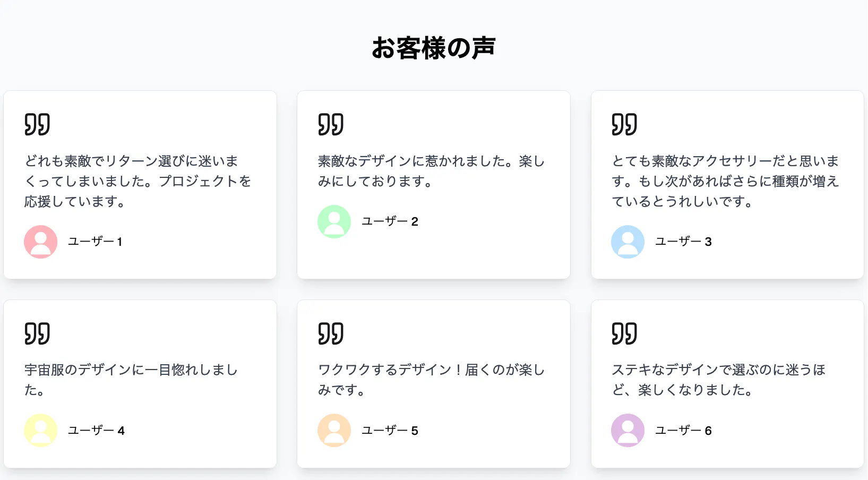Click the yellow avatar of ユーザー 4
This screenshot has width=868, height=480.
coord(40,430)
